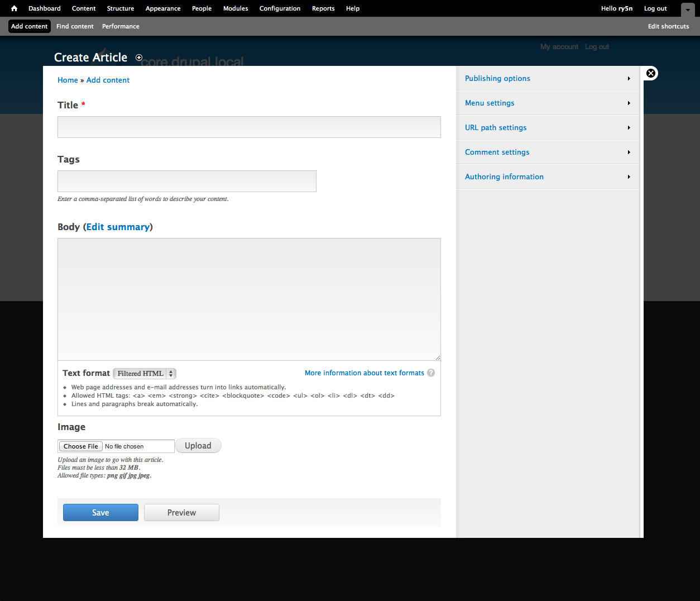Expand Publishing options section
700x601 pixels.
(497, 79)
